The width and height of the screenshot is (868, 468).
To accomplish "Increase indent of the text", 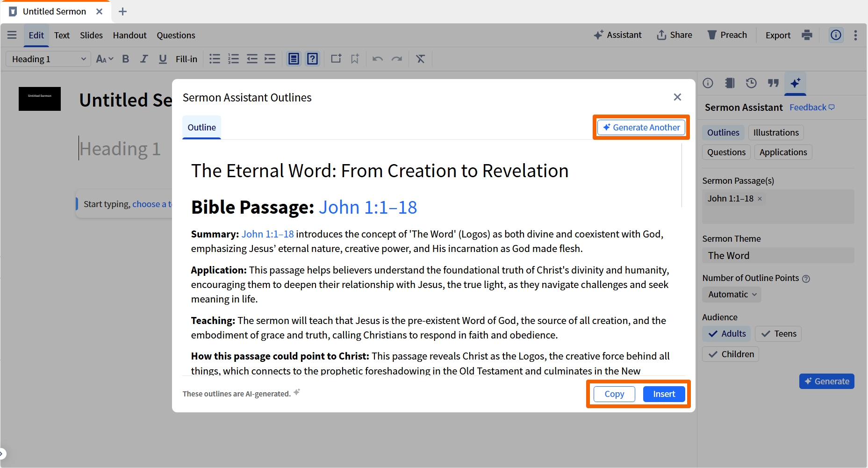I will [270, 59].
